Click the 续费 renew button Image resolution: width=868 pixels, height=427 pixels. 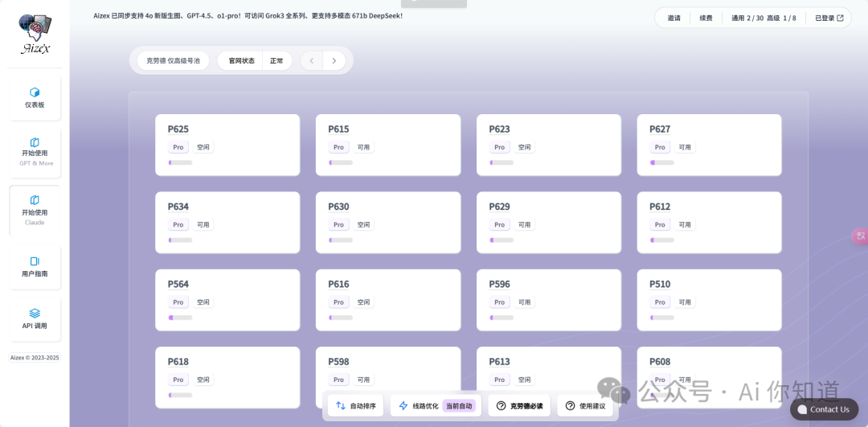[x=706, y=18]
